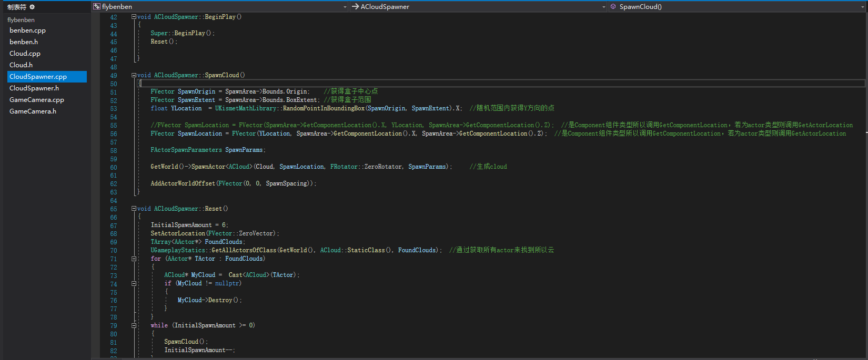Select CloudSpawner.h in the file list
The height and width of the screenshot is (360, 868).
coord(34,88)
